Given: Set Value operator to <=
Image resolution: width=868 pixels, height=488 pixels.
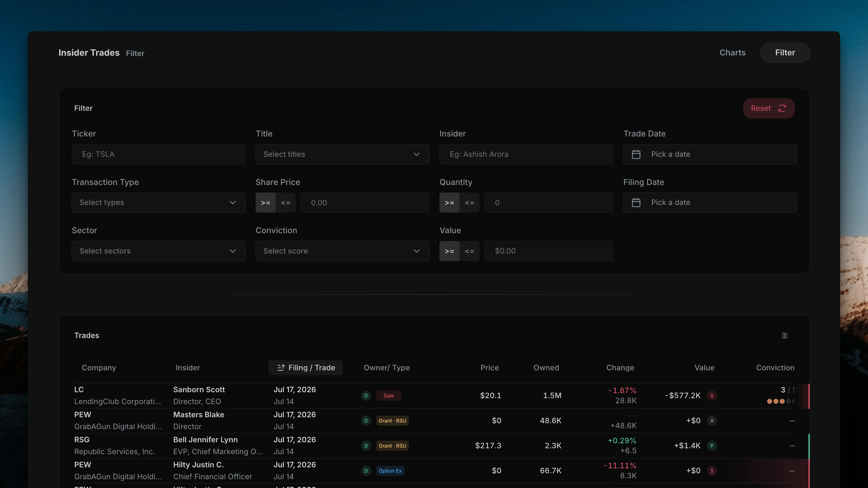Looking at the screenshot, I should tap(469, 251).
